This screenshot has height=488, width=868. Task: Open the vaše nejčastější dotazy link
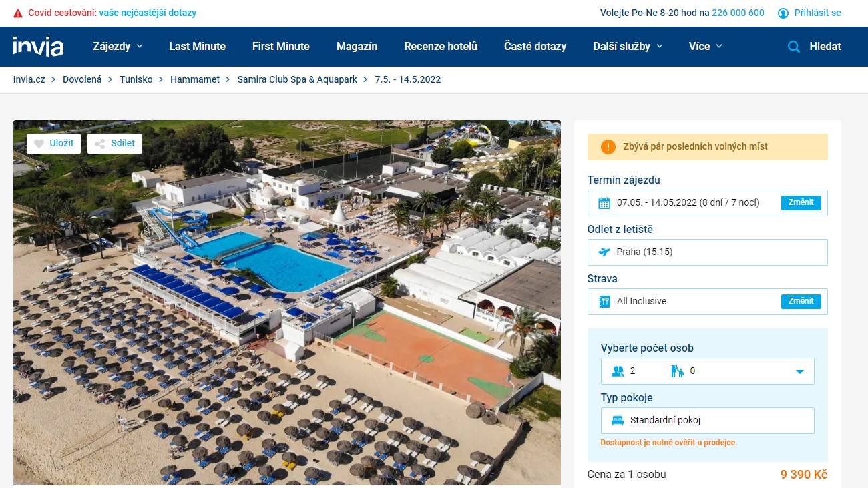click(148, 13)
